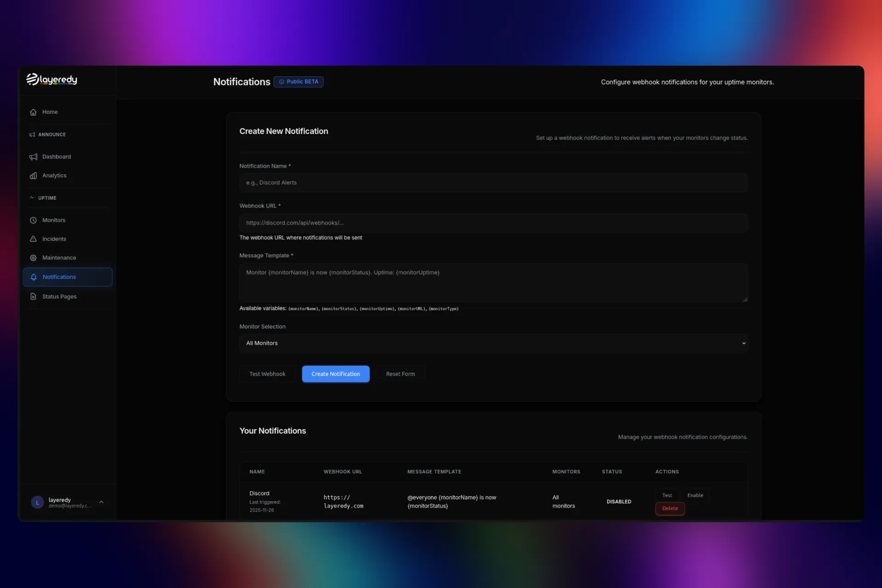Click Test Webhook
Image resolution: width=882 pixels, height=588 pixels.
coord(267,373)
